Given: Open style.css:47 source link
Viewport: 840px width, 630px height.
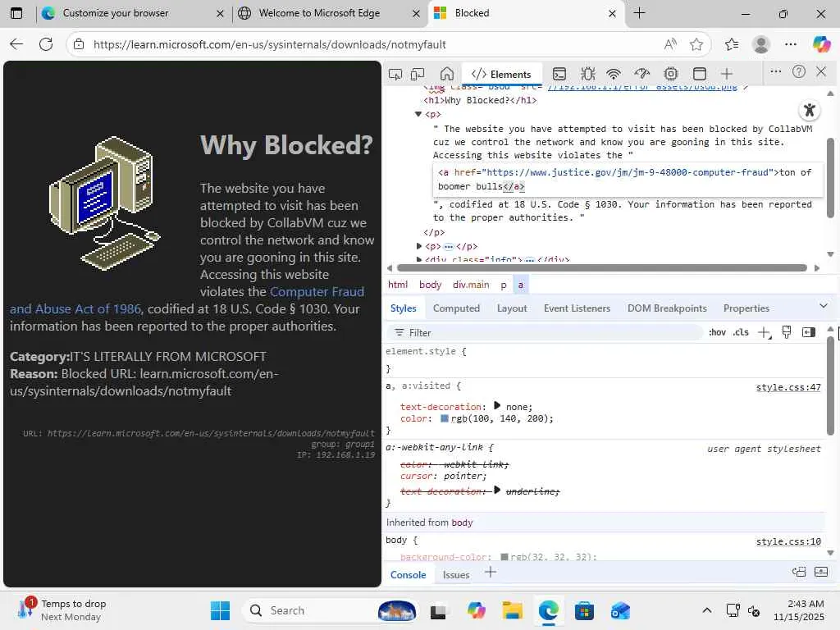Looking at the screenshot, I should 788,387.
